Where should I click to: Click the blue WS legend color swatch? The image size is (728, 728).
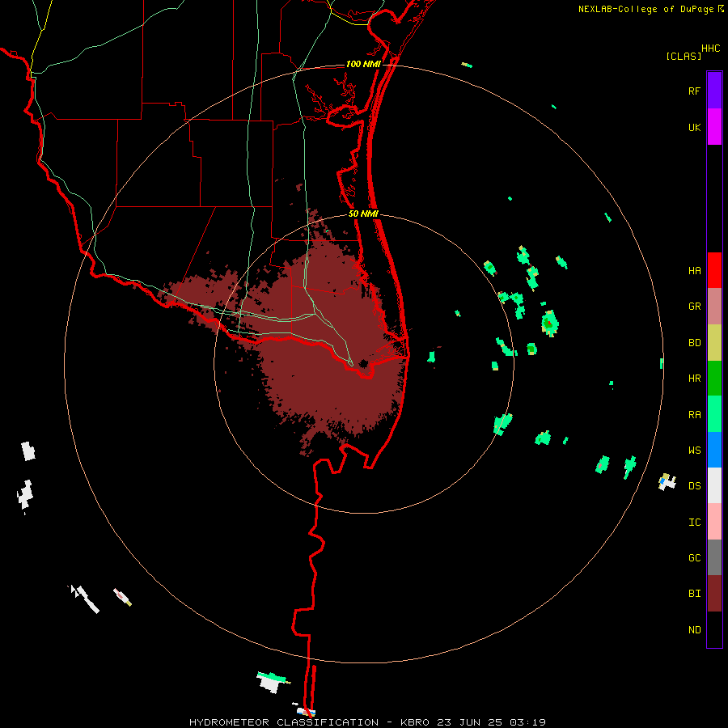714,450
